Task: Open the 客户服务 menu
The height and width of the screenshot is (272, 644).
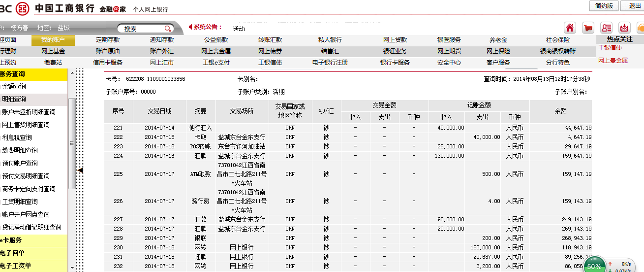Action: [x=498, y=63]
